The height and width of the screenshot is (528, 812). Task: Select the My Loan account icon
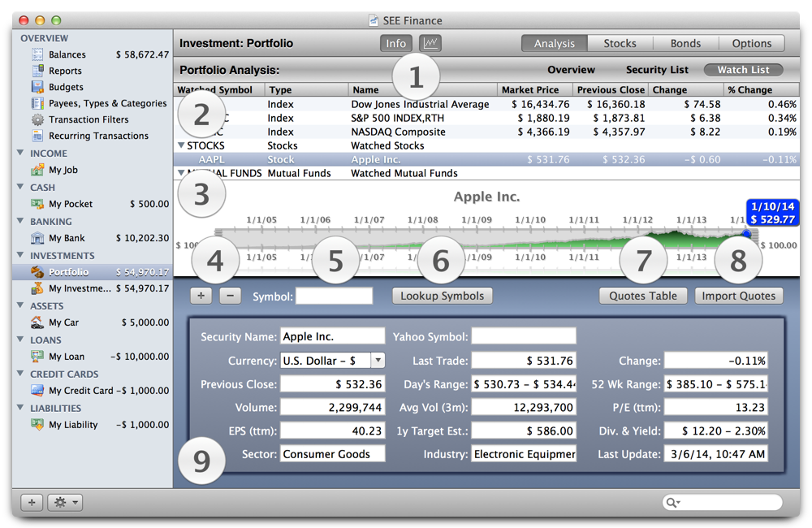click(37, 356)
